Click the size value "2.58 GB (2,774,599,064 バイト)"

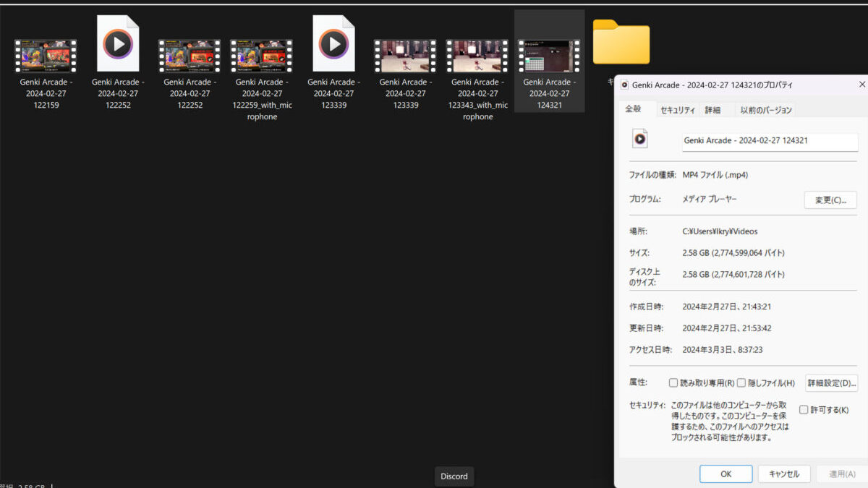733,253
